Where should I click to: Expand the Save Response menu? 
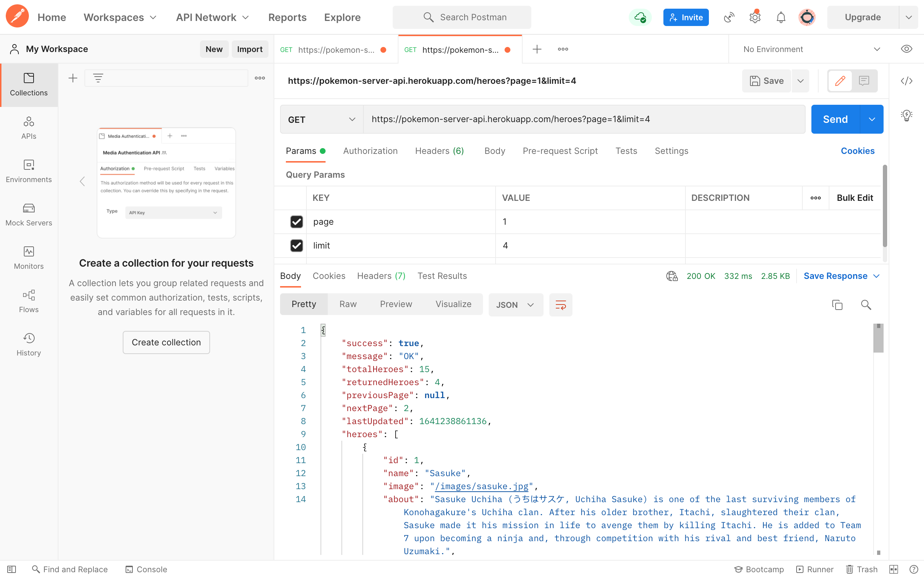pyautogui.click(x=842, y=276)
